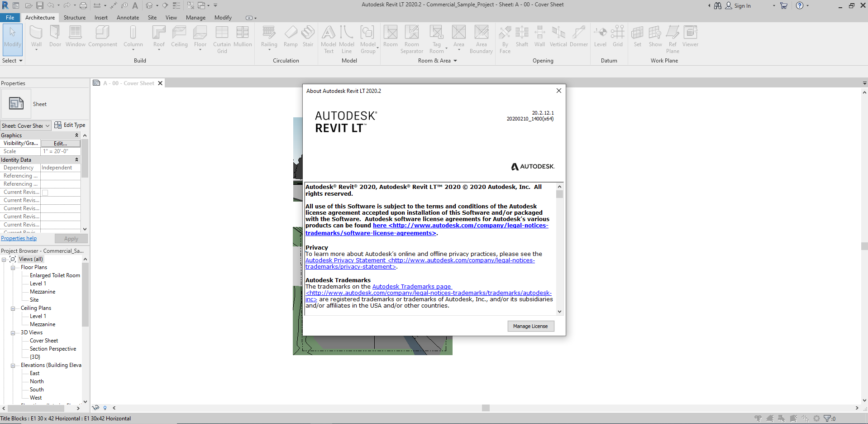
Task: Expand the Select panel dropdown
Action: [12, 61]
